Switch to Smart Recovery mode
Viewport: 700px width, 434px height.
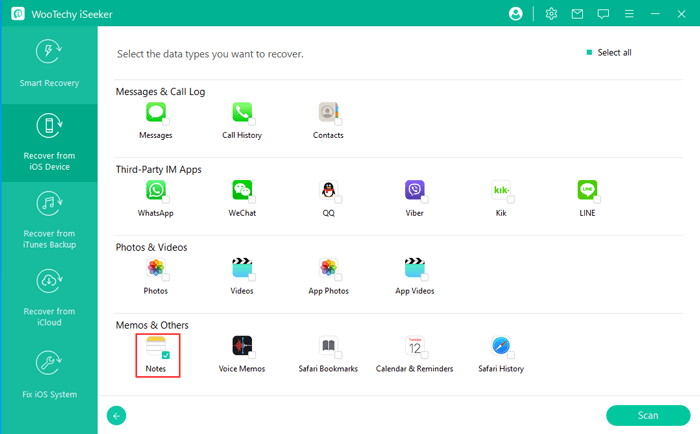click(x=49, y=65)
